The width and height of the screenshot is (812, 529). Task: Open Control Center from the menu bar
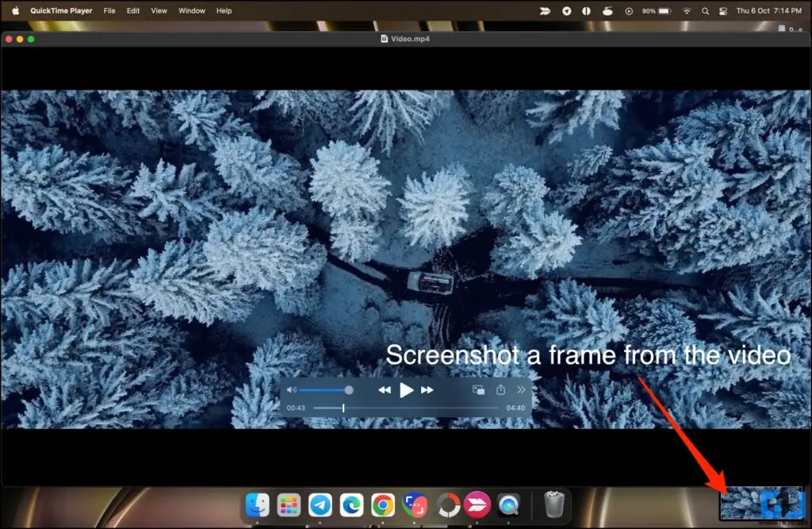point(722,11)
